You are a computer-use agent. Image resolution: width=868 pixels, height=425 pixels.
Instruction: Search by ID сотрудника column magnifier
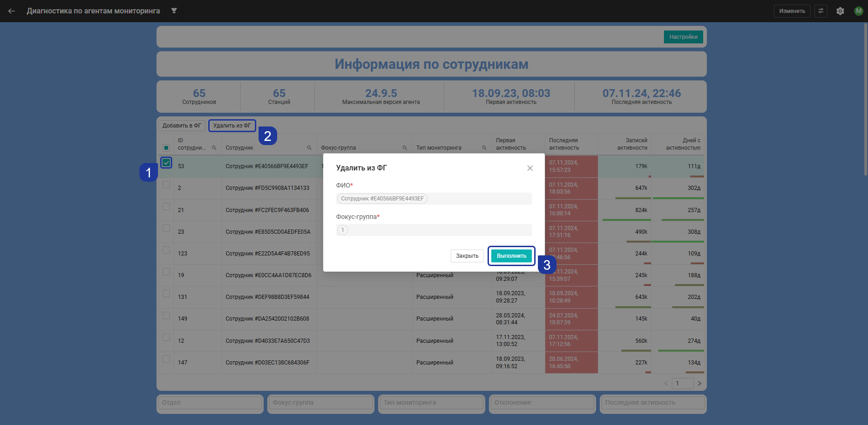pos(214,148)
